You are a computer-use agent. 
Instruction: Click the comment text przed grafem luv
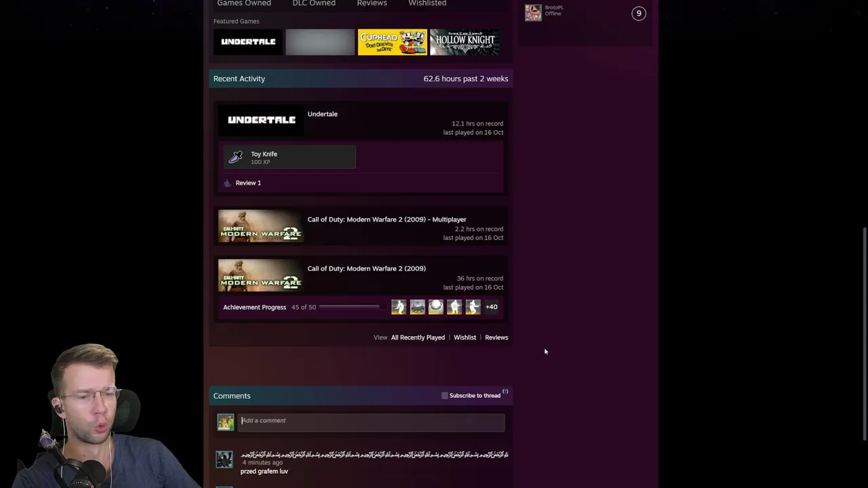264,471
